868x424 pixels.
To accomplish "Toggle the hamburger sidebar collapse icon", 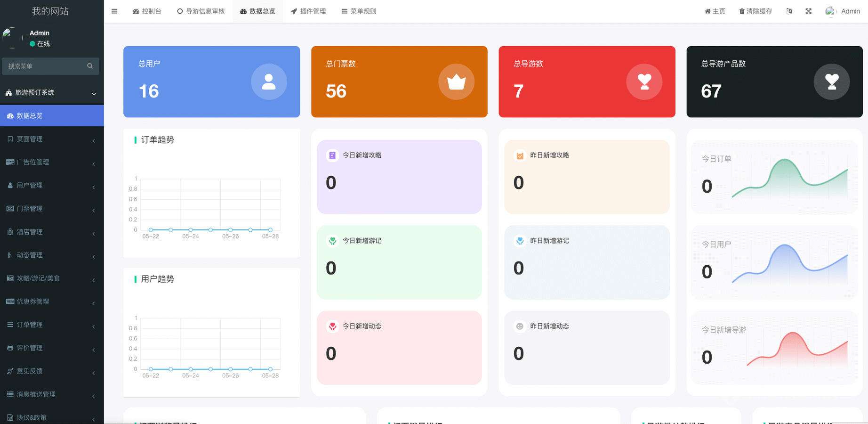I will (114, 11).
